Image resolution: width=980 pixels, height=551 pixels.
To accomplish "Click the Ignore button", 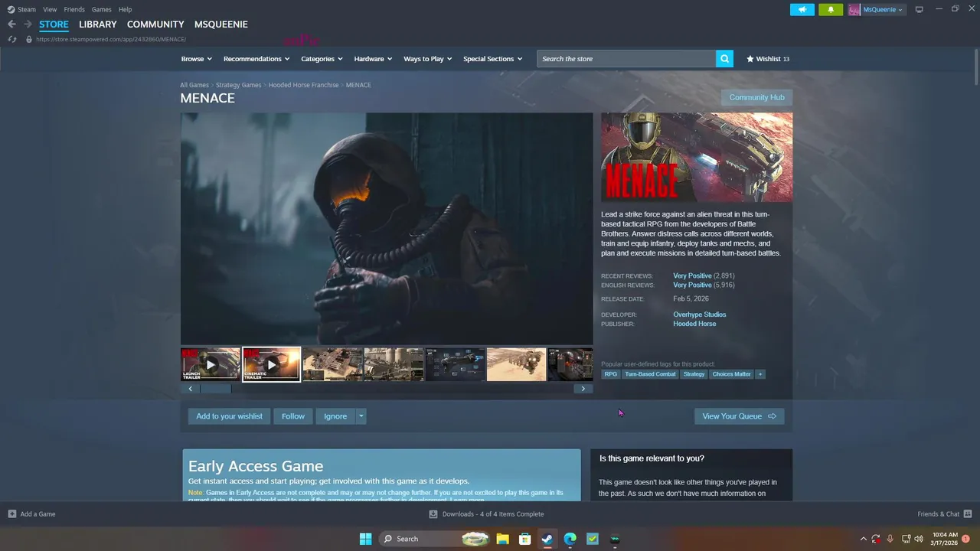I will click(x=335, y=416).
